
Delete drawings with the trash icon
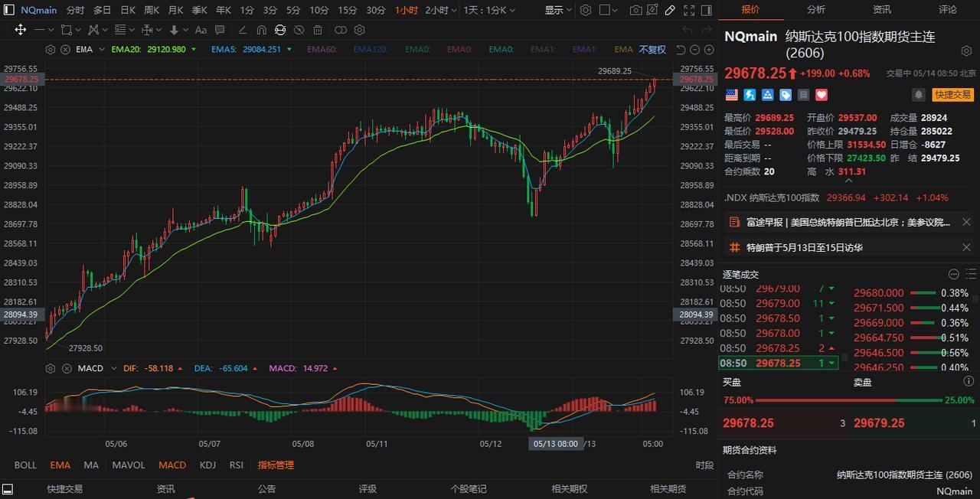[318, 30]
